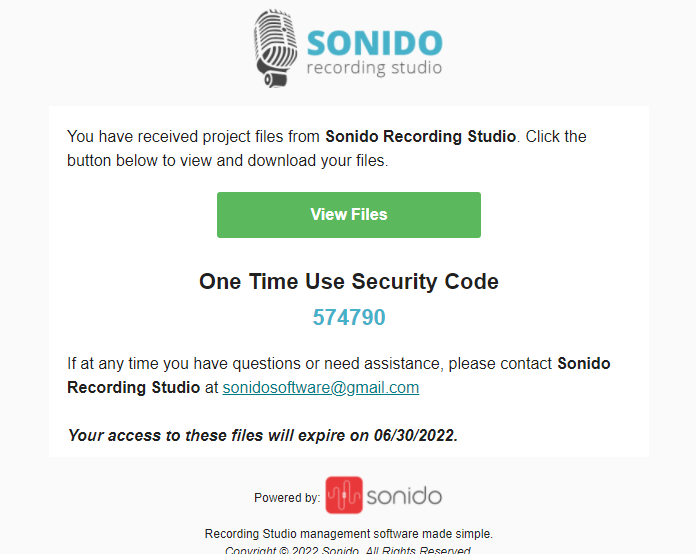Click the 06/30/2022 expiry date
Viewport: 696px width, 554px height.
pyautogui.click(x=415, y=435)
